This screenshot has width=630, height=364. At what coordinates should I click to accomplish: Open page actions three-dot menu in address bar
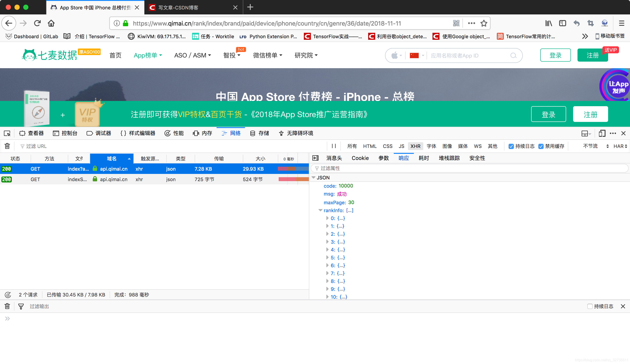(x=471, y=23)
